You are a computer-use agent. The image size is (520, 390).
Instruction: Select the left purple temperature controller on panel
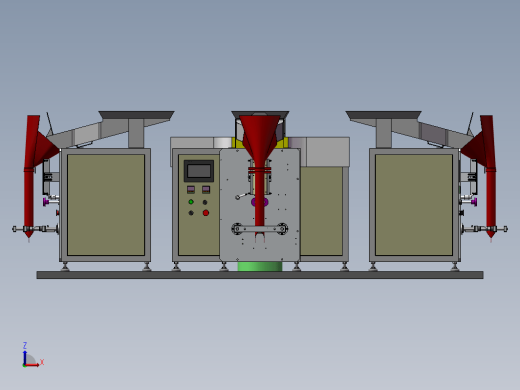tap(191, 190)
